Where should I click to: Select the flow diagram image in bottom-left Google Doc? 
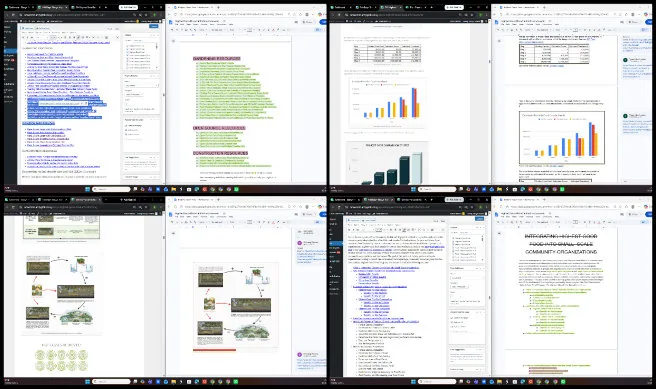pyautogui.click(x=235, y=306)
